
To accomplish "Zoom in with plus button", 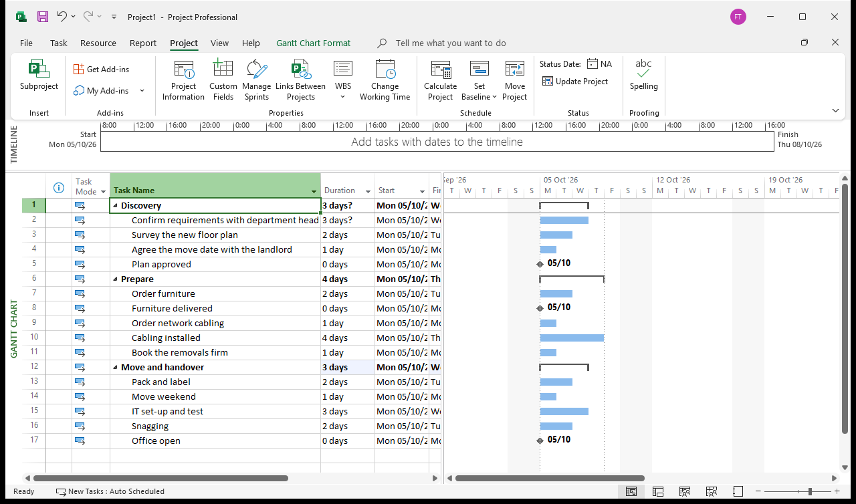I will tap(839, 491).
